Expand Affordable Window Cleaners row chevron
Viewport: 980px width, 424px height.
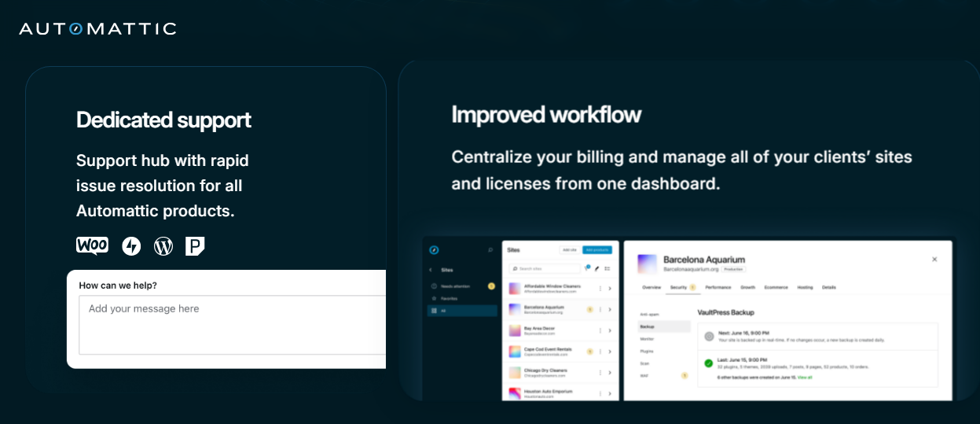coord(610,289)
